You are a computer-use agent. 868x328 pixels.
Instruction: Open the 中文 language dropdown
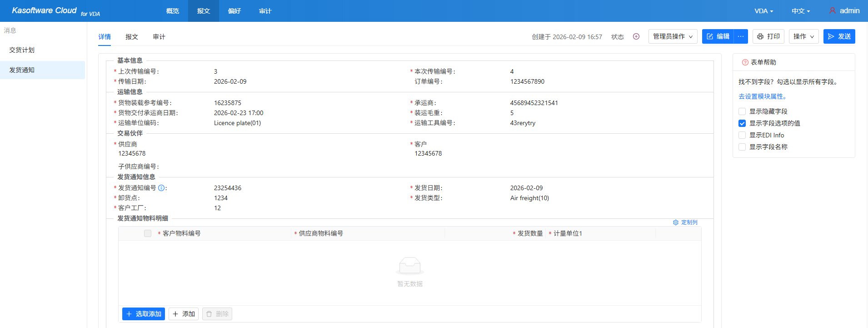[x=800, y=11]
